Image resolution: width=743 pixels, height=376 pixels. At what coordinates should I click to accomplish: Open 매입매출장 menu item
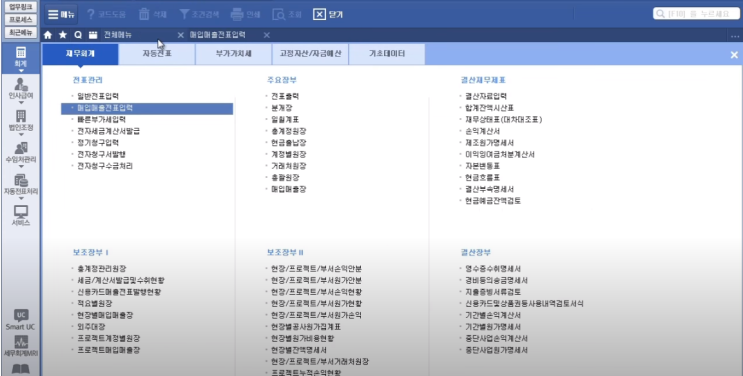tap(289, 189)
